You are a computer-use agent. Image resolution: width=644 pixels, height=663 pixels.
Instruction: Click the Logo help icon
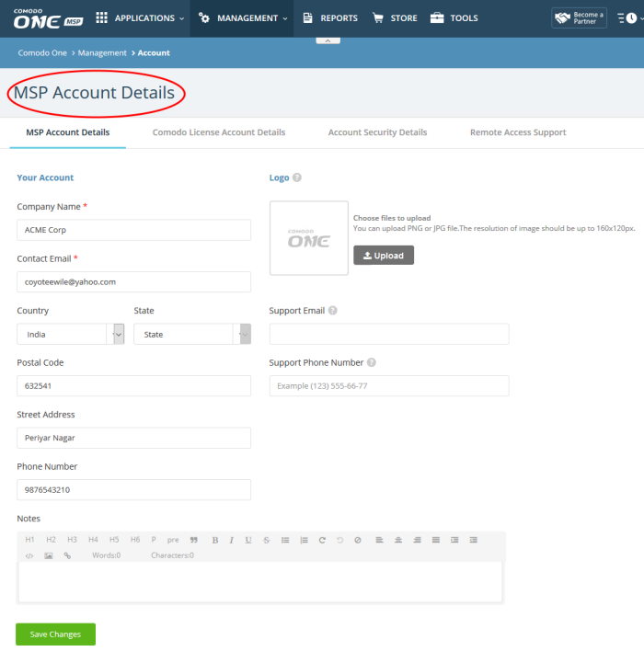click(297, 177)
